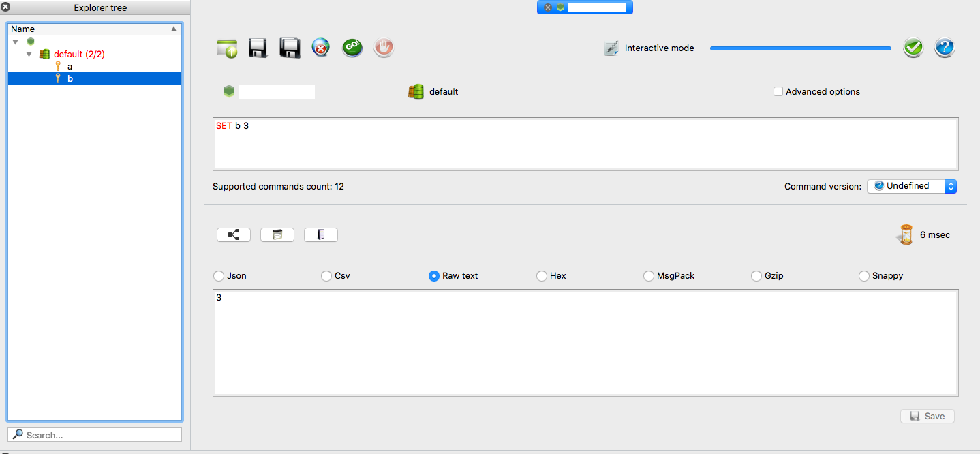
Task: Click in the explorer Search field
Action: point(95,434)
